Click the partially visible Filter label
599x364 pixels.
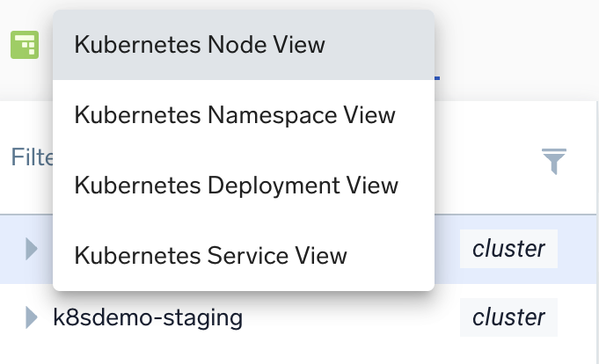pos(31,158)
